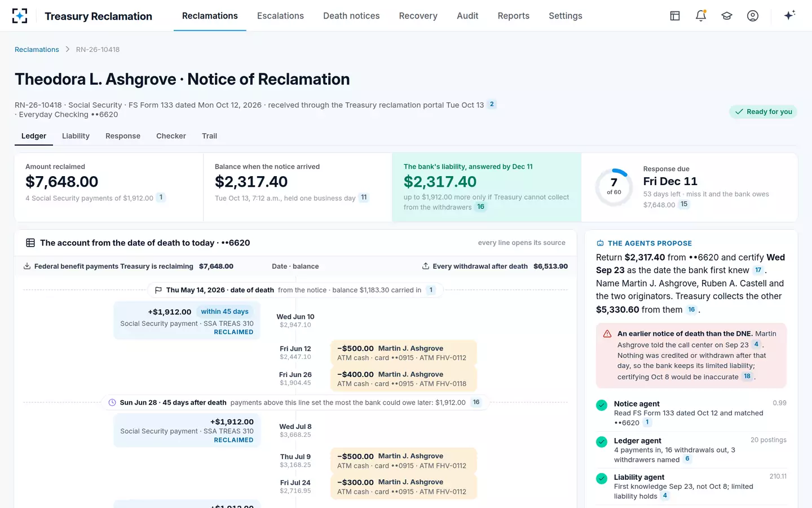
Task: Open Recovery in top navigation
Action: click(x=418, y=16)
